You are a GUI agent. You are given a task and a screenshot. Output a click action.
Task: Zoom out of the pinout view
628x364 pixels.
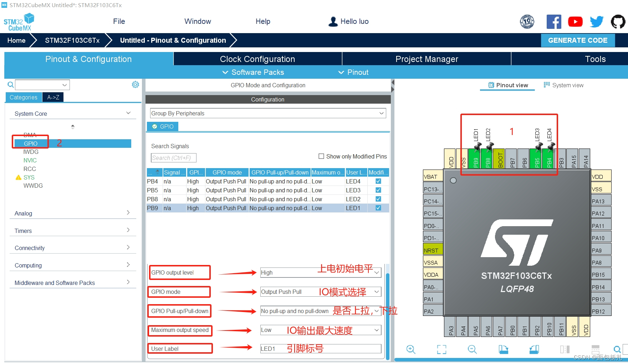click(x=472, y=349)
